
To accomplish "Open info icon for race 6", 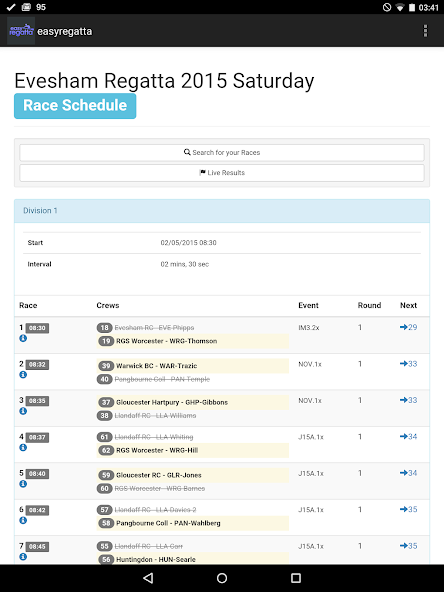I will coord(23,520).
